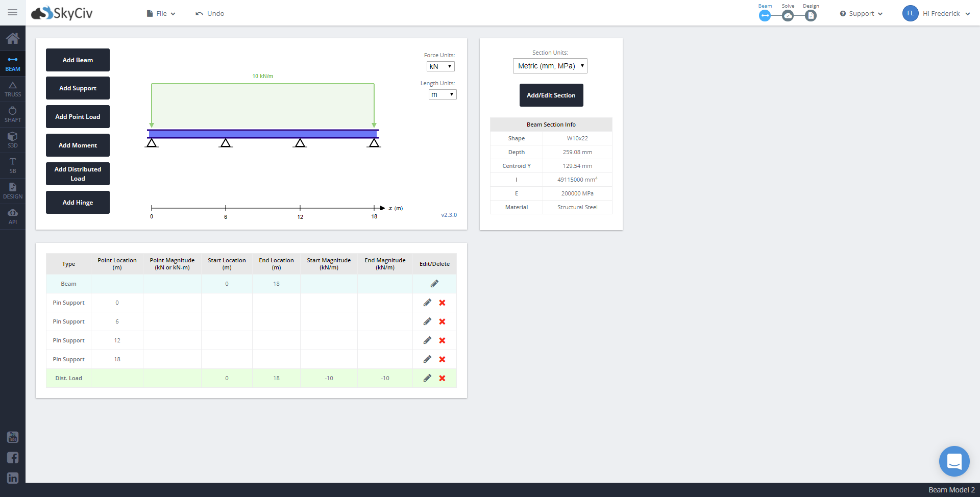Open the Force Units dropdown
The image size is (980, 497).
440,66
